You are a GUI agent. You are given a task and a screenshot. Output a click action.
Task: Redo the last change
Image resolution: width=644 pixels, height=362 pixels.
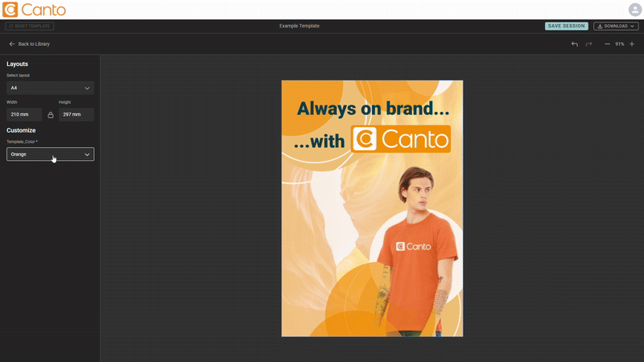588,44
